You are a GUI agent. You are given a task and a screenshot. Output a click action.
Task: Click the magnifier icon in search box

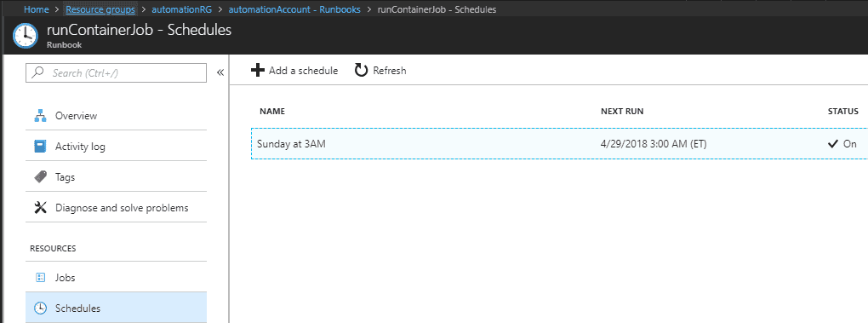[38, 72]
